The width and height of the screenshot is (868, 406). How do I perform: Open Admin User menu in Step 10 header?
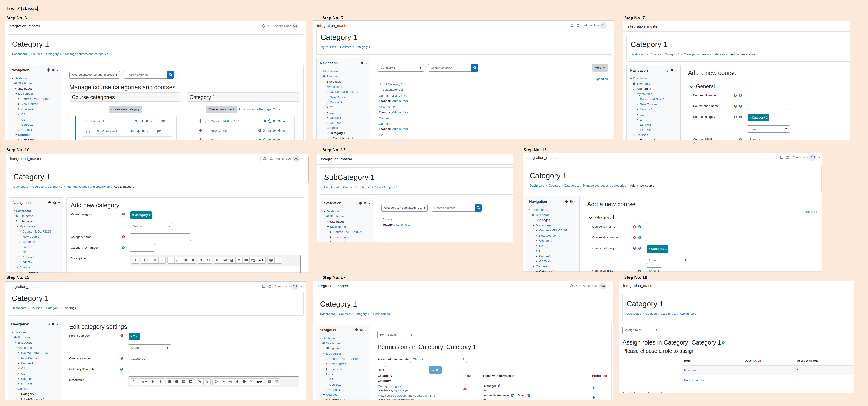pos(289,159)
